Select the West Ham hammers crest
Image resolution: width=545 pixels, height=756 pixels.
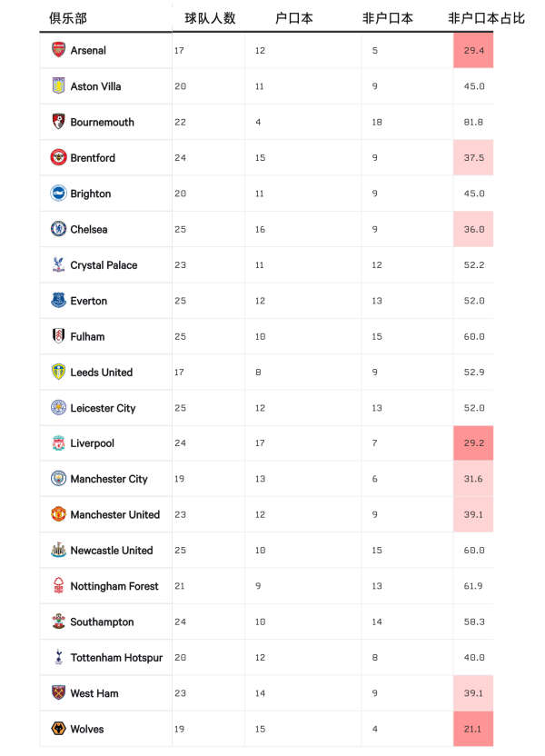(x=58, y=692)
